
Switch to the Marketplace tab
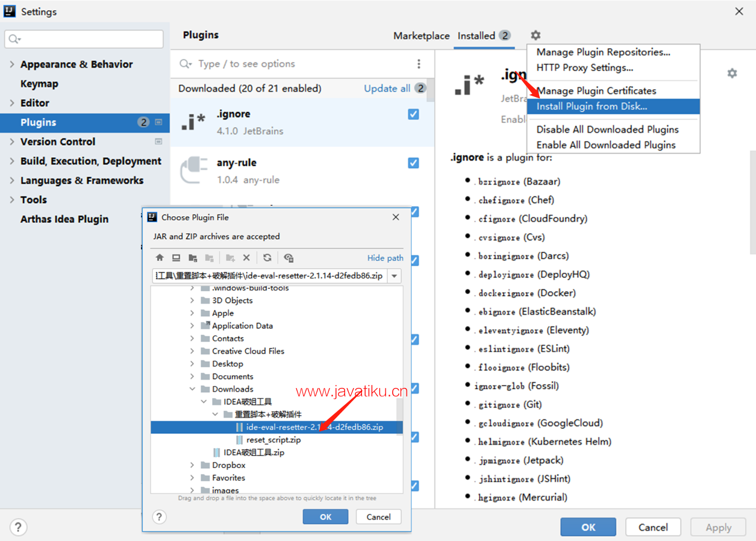point(422,36)
